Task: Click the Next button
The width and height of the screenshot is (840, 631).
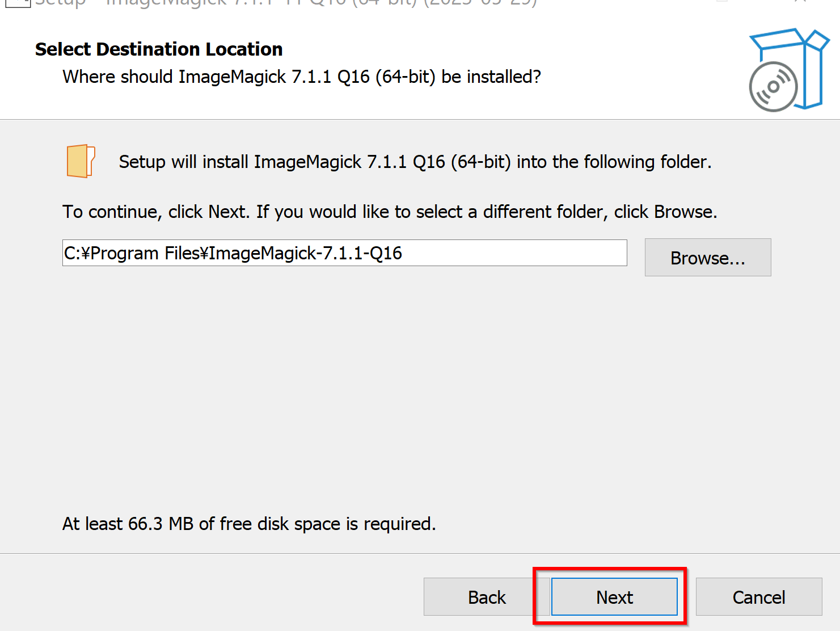Action: (614, 596)
